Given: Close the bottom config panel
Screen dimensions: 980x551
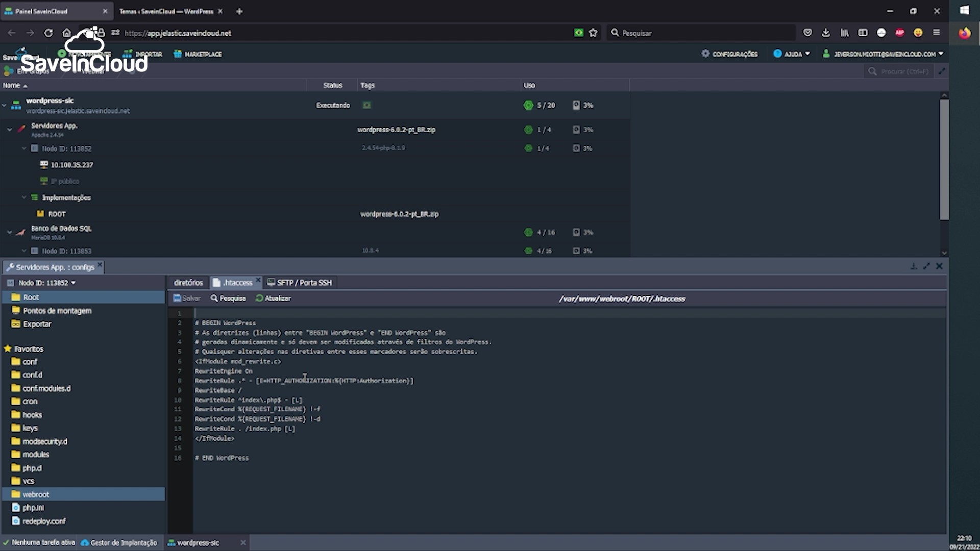Looking at the screenshot, I should [939, 266].
